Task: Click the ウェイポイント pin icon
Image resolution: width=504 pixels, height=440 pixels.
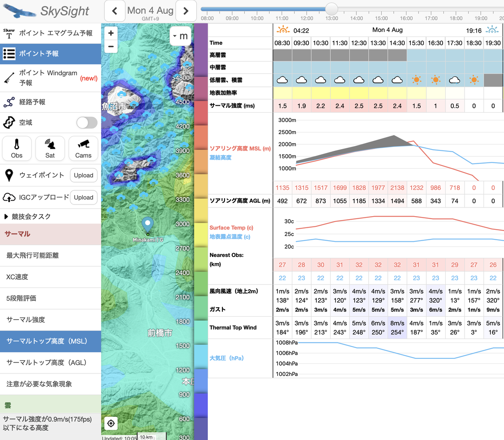Action: pos(9,175)
